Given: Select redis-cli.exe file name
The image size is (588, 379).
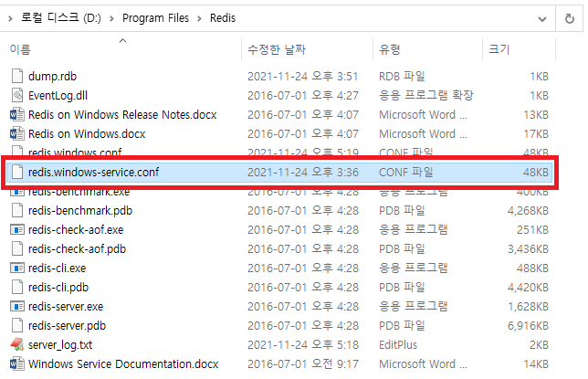Looking at the screenshot, I should click(x=57, y=268).
